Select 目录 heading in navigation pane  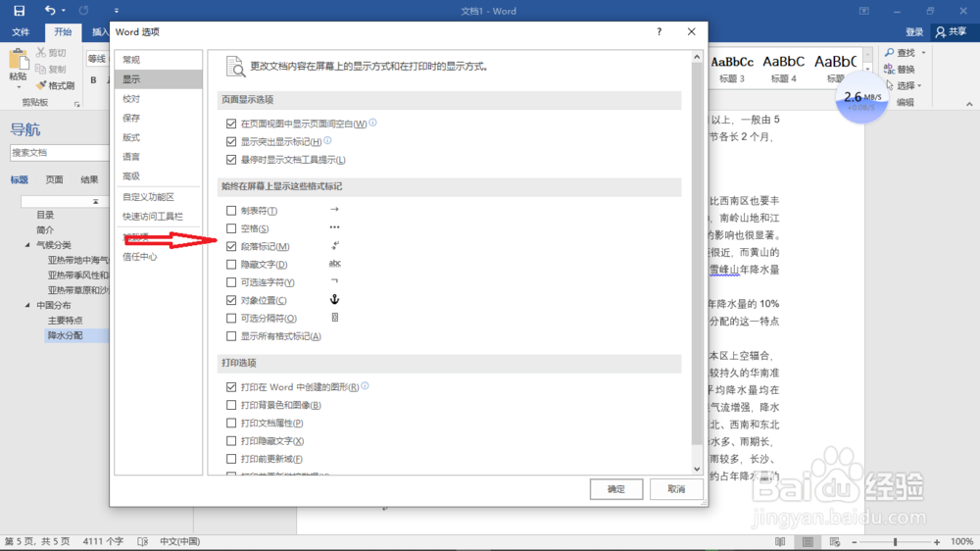coord(45,215)
